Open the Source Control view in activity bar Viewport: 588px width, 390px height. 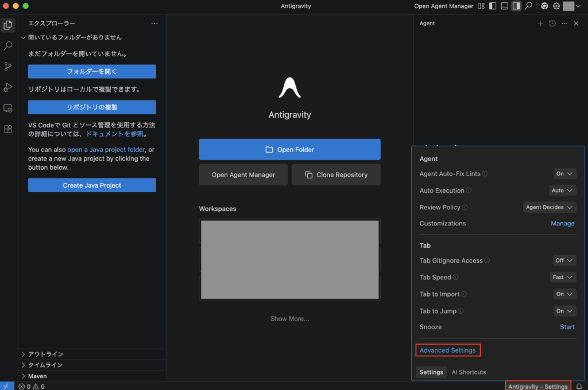(x=8, y=67)
